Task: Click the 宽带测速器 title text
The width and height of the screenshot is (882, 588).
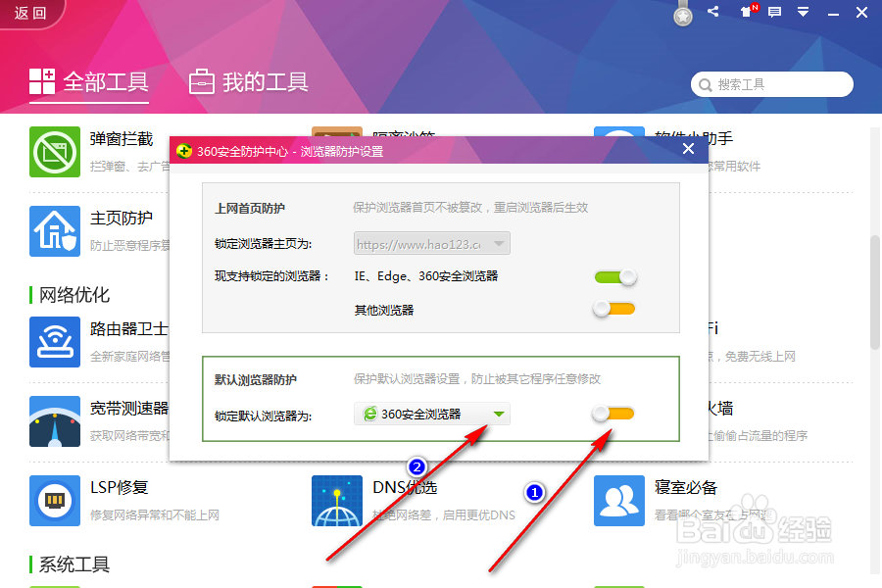Action: (129, 408)
